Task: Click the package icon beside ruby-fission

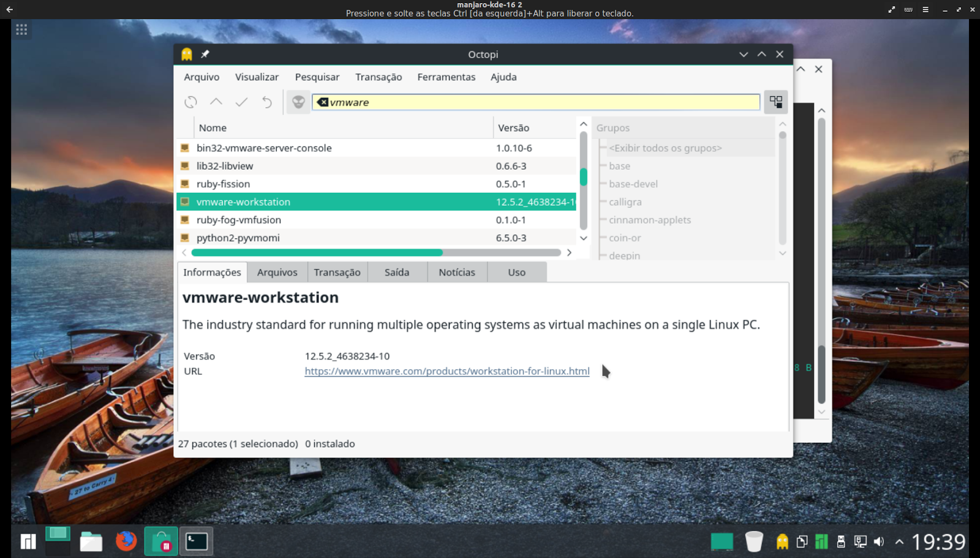Action: click(x=185, y=184)
